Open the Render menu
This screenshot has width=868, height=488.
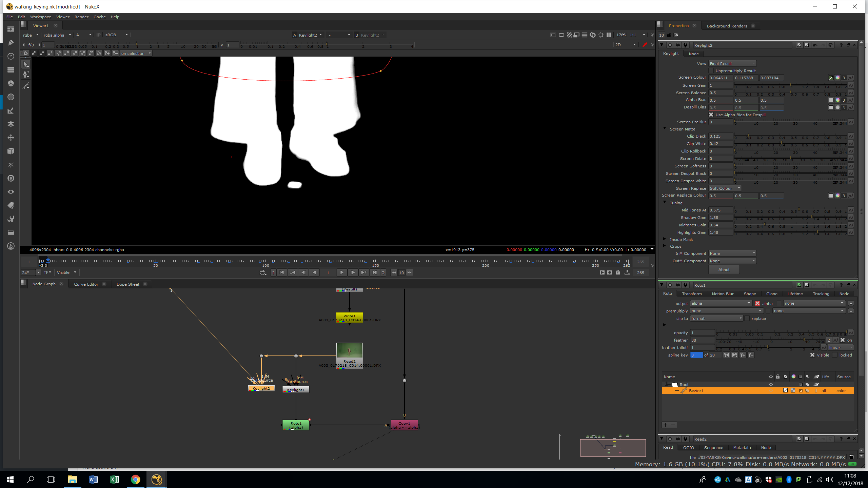(x=81, y=17)
